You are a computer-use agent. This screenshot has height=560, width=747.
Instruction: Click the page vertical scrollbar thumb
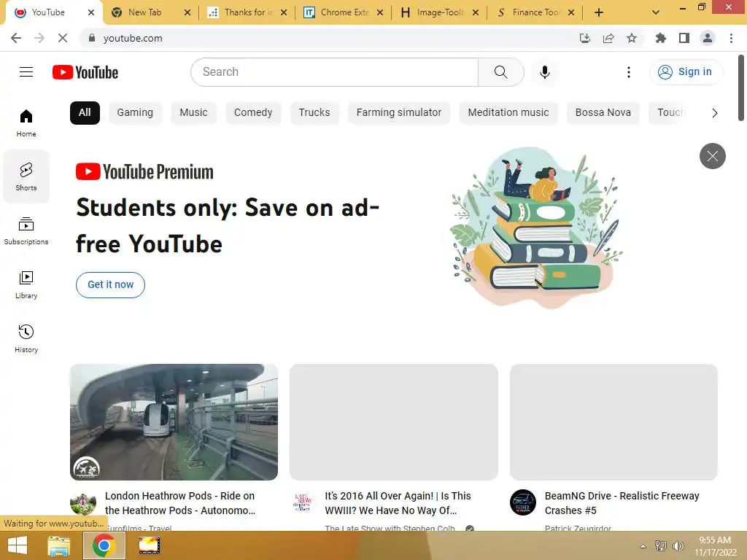[741, 88]
